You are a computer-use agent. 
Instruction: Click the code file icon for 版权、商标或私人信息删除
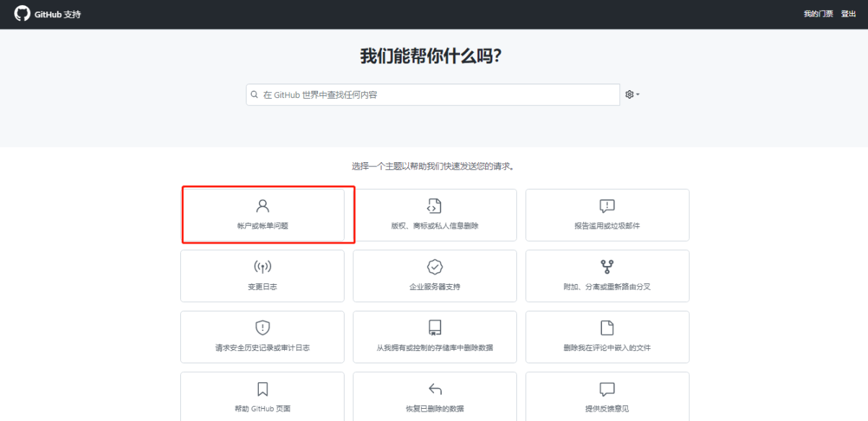(x=434, y=206)
